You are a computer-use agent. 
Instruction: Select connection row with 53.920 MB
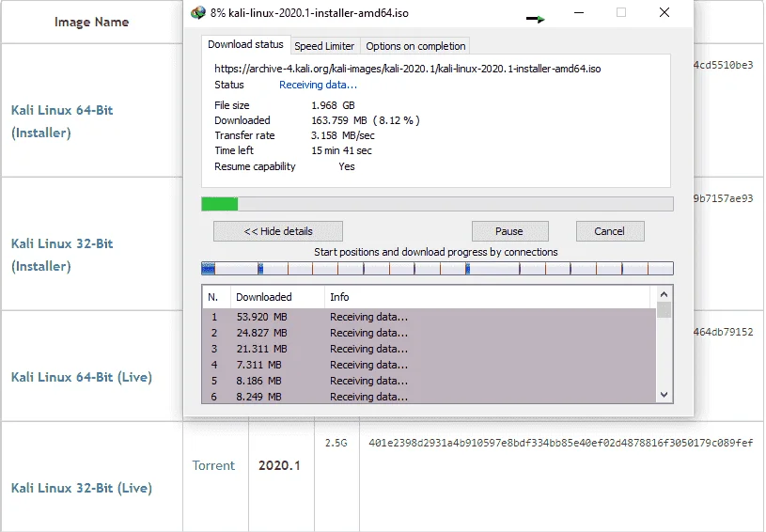429,317
